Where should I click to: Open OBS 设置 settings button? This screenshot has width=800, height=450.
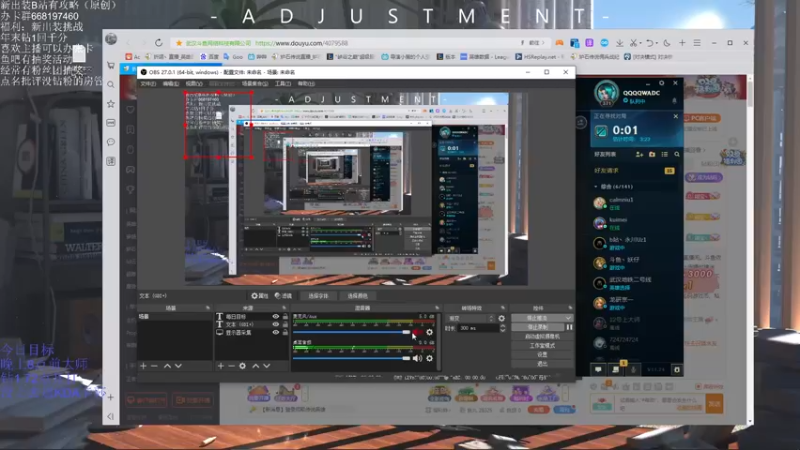tap(542, 355)
